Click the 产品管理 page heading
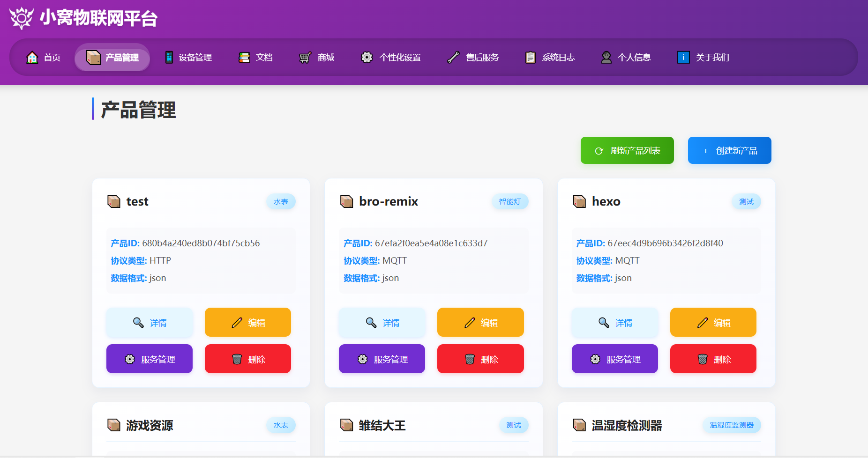 tap(139, 110)
